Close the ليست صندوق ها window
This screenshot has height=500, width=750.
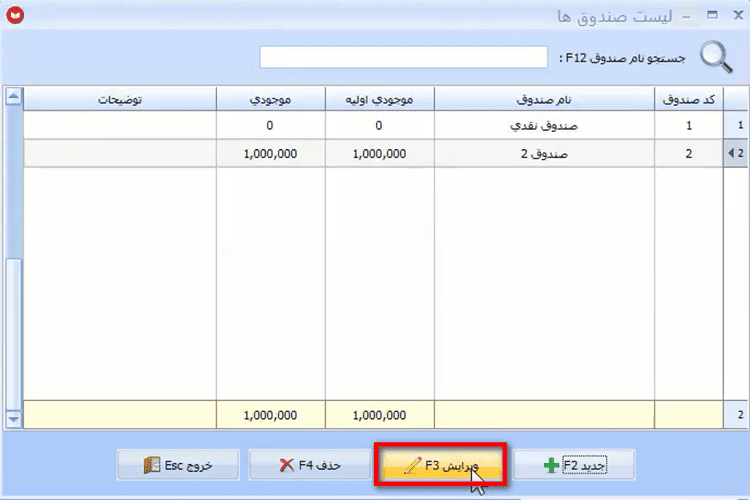[x=738, y=15]
